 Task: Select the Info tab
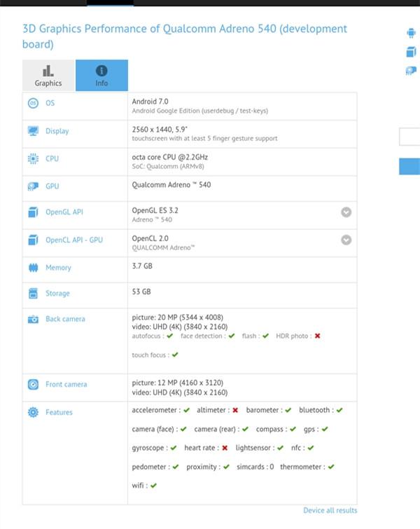[x=101, y=76]
